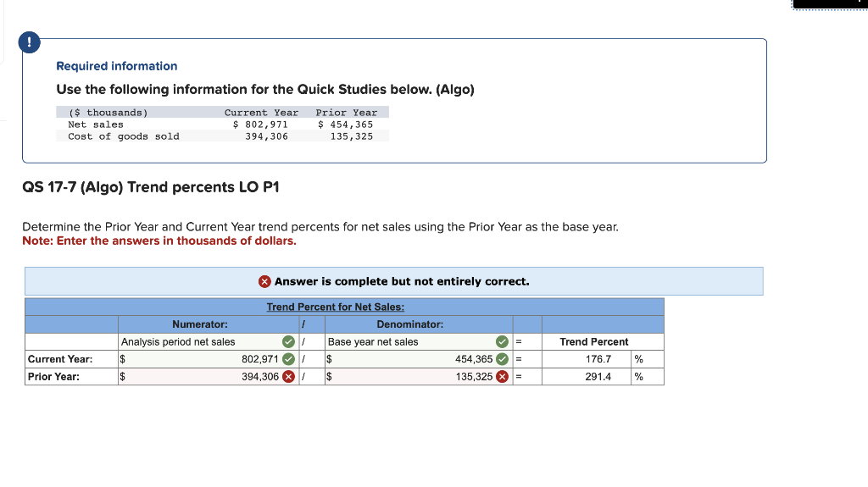
Task: Select the Current Year numerator field 802,971
Action: [209, 359]
